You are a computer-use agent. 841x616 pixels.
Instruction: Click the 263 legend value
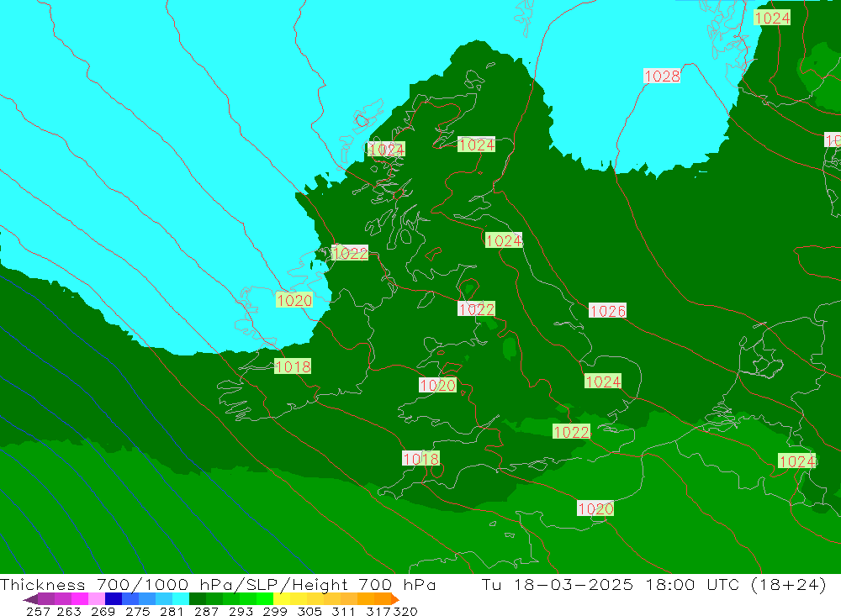point(69,612)
